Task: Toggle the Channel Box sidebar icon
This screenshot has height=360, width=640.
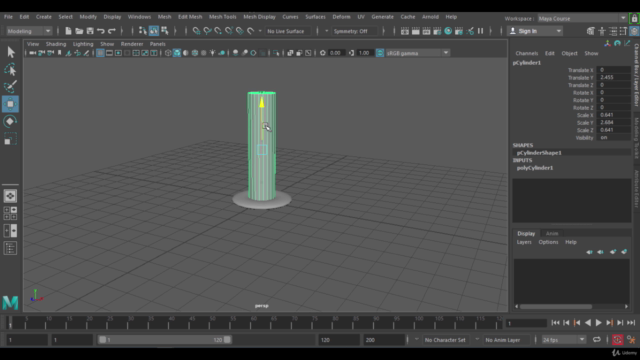Action: (x=634, y=31)
